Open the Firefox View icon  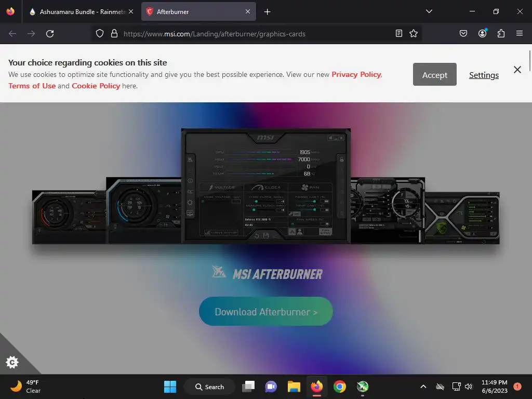point(10,11)
